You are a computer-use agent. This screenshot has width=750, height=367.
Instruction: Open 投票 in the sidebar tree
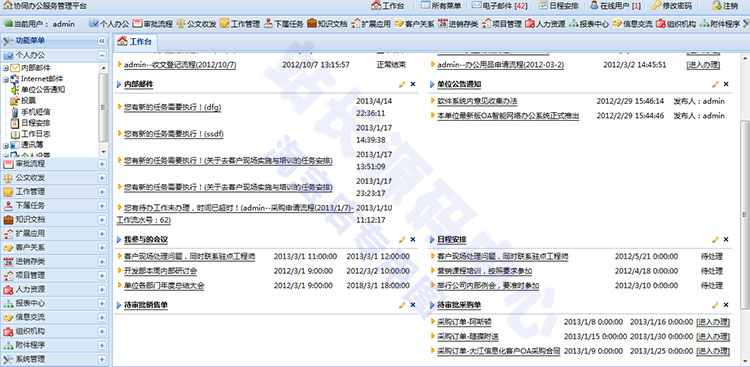pyautogui.click(x=28, y=100)
